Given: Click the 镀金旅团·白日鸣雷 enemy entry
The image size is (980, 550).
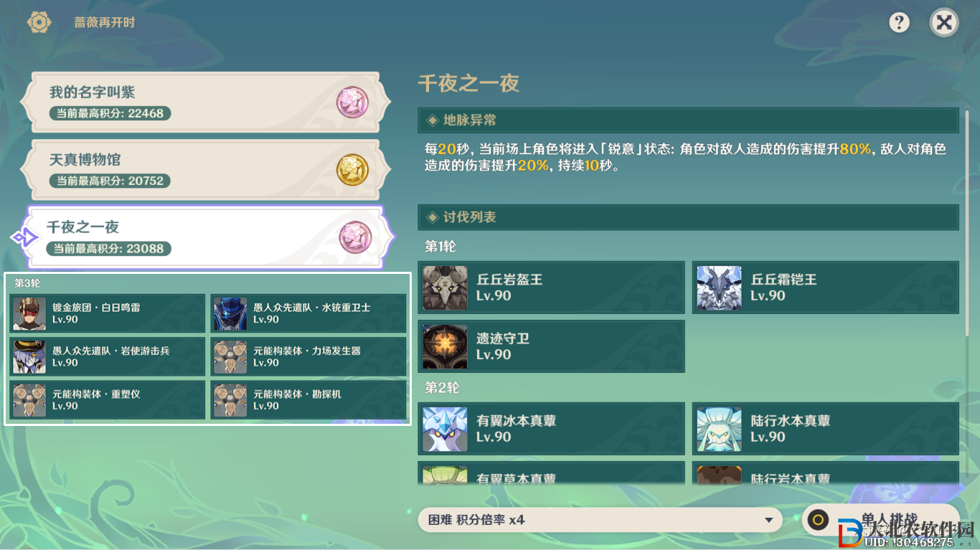Looking at the screenshot, I should (x=108, y=313).
